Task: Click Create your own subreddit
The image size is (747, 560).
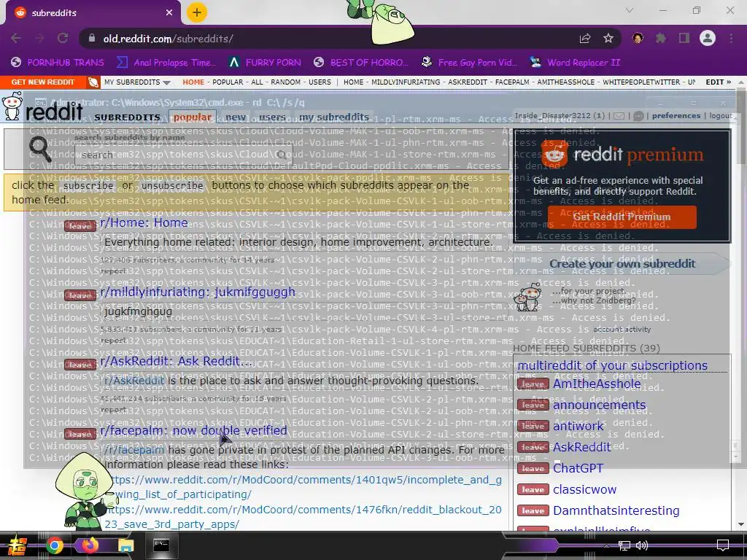Action: tap(622, 263)
